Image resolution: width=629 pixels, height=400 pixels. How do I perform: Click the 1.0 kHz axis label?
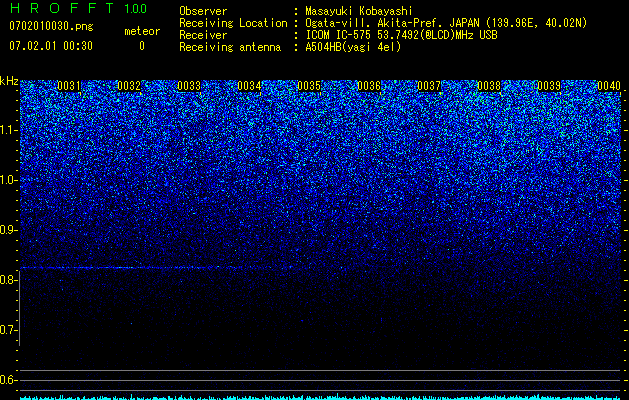[9, 180]
